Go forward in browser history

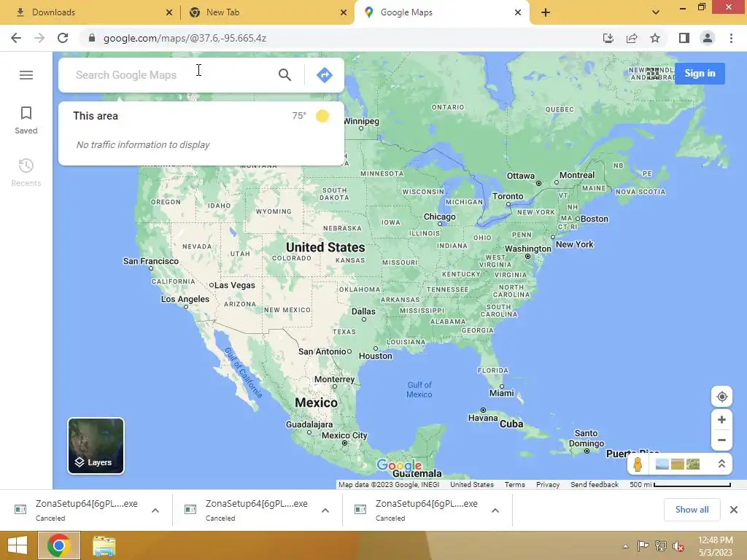click(x=39, y=38)
